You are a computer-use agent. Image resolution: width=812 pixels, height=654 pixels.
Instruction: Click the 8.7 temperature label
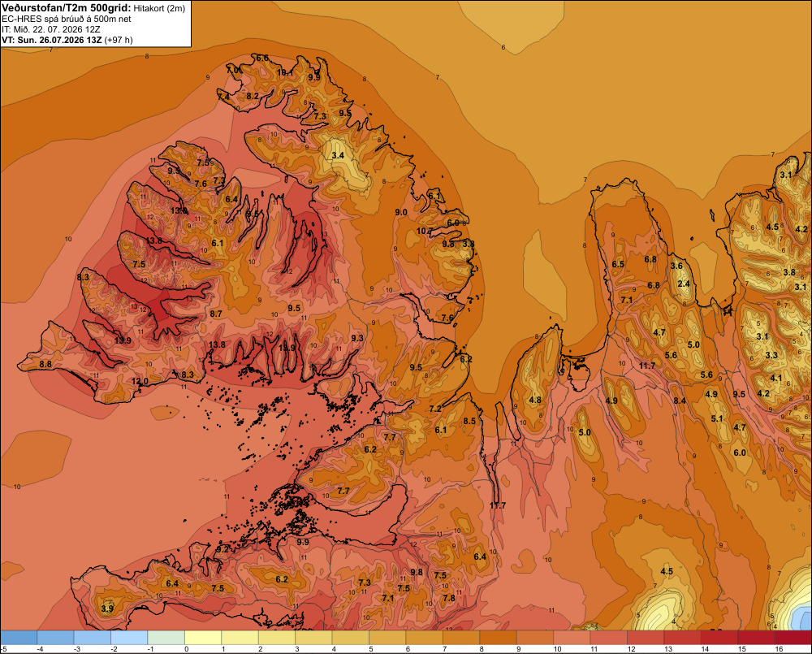pyautogui.click(x=216, y=314)
